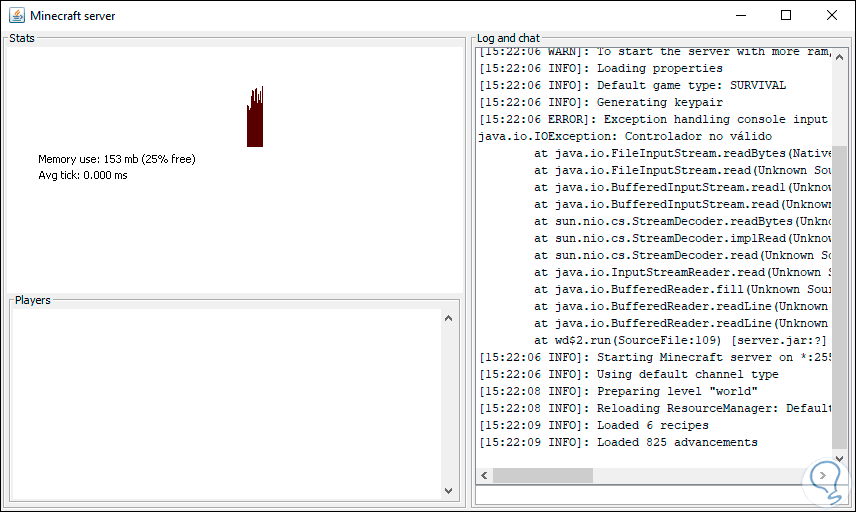This screenshot has height=512, width=856.
Task: Click the log panel scroll-down arrow
Action: (839, 459)
